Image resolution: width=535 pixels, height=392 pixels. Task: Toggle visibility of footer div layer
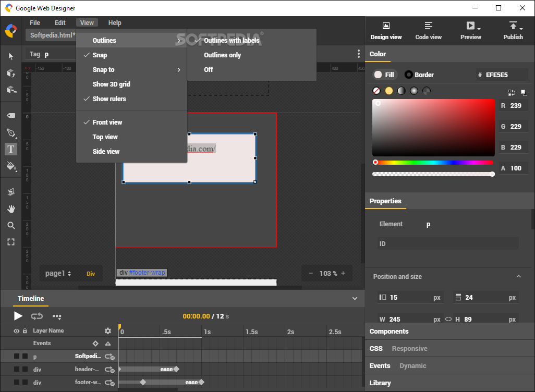click(16, 382)
